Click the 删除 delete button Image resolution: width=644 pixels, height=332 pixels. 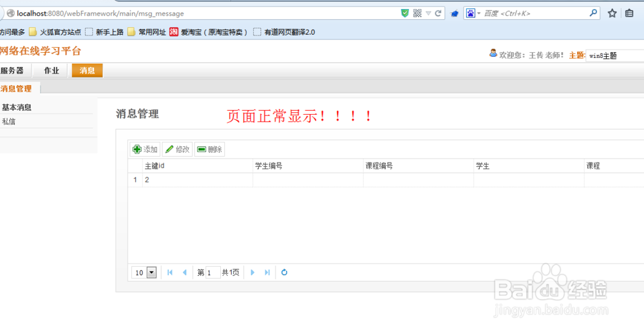209,149
